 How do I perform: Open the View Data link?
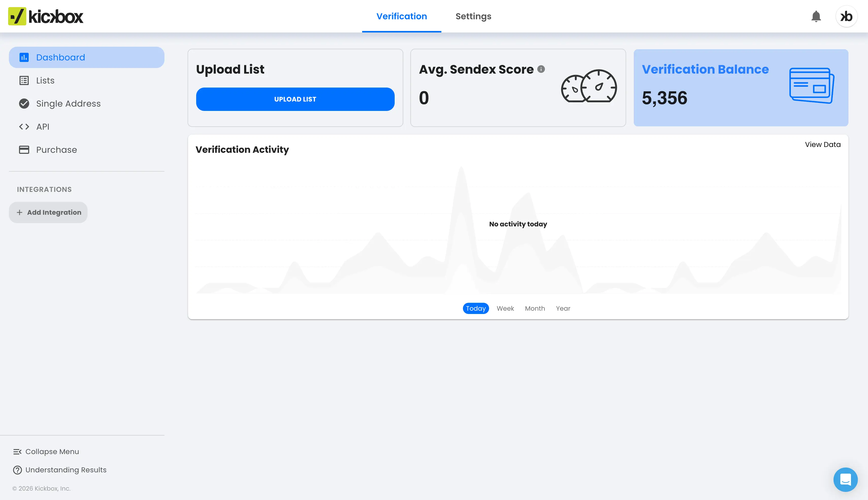click(823, 145)
